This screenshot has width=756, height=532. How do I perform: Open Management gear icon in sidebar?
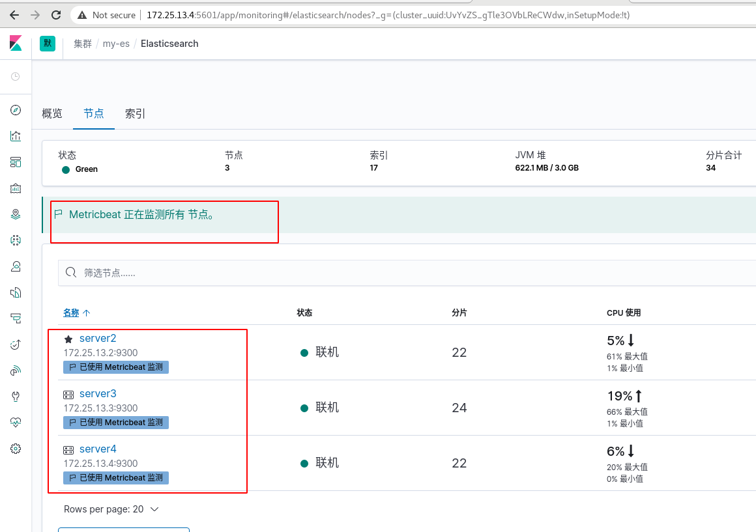coord(16,449)
